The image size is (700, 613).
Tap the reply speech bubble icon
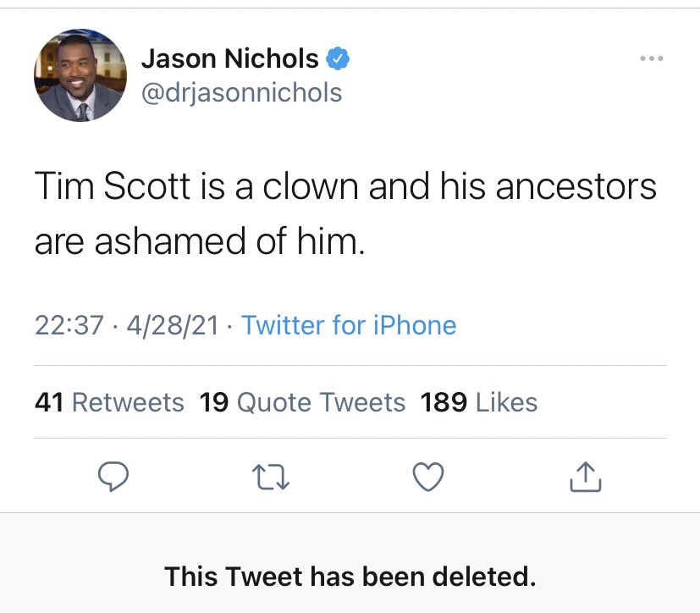coord(113,477)
